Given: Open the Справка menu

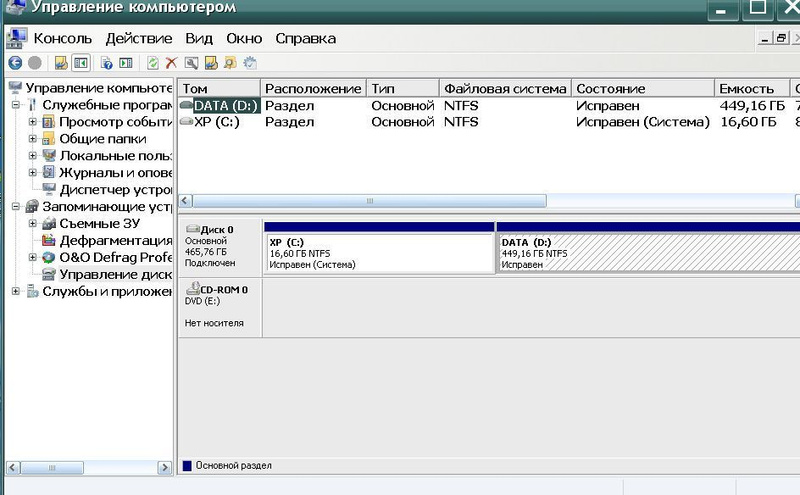Looking at the screenshot, I should pyautogui.click(x=305, y=38).
